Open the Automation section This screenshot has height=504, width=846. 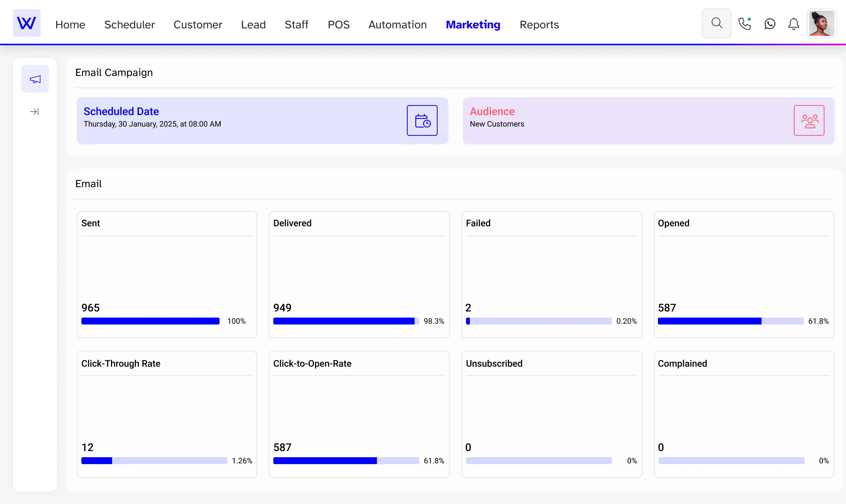[x=397, y=25]
